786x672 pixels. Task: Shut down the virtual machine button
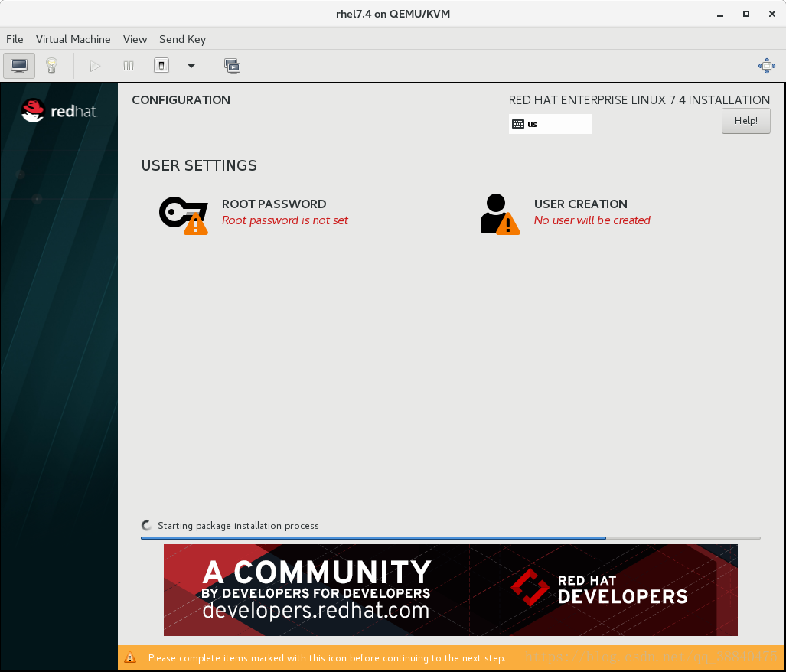(x=161, y=66)
